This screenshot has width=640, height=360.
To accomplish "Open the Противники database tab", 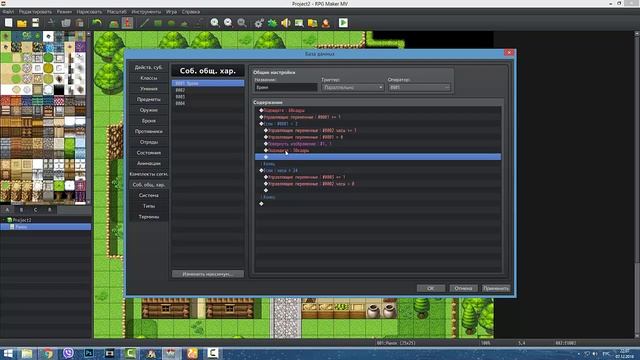I will (x=149, y=131).
